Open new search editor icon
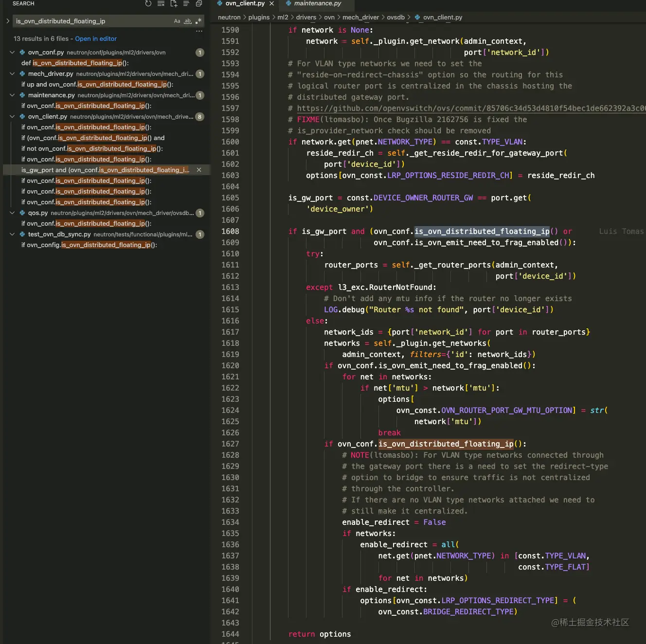This screenshot has height=644, width=646. click(x=174, y=3)
